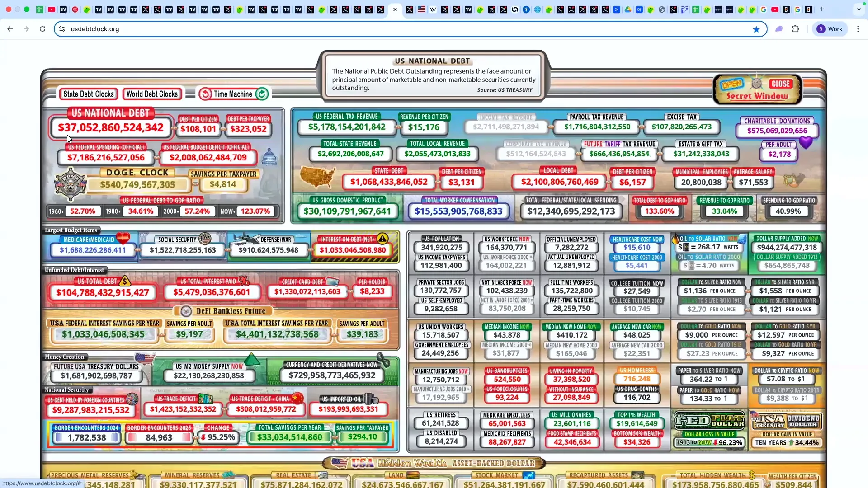The image size is (868, 488).
Task: Click the Official Unemployed number 7,282,272
Action: pyautogui.click(x=571, y=247)
